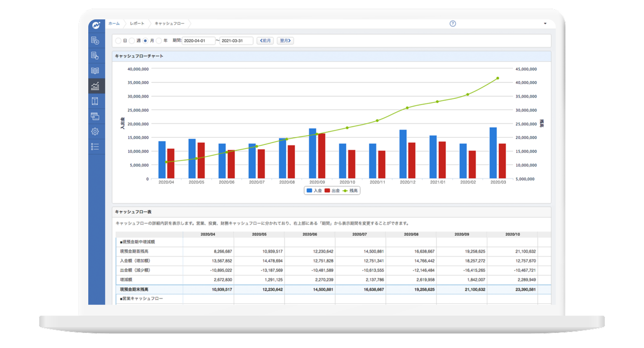Image resolution: width=644 pixels, height=348 pixels.
Task: Click the start date field 2020-04-01
Action: click(198, 41)
